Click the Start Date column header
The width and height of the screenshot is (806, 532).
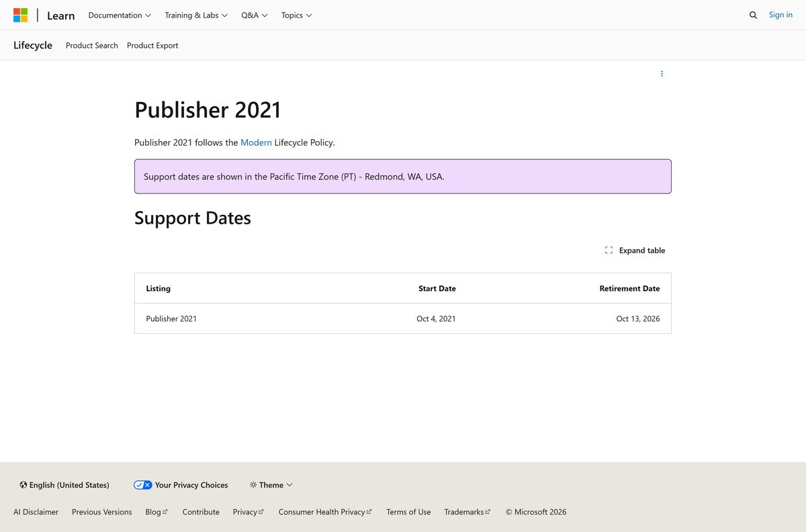click(437, 288)
